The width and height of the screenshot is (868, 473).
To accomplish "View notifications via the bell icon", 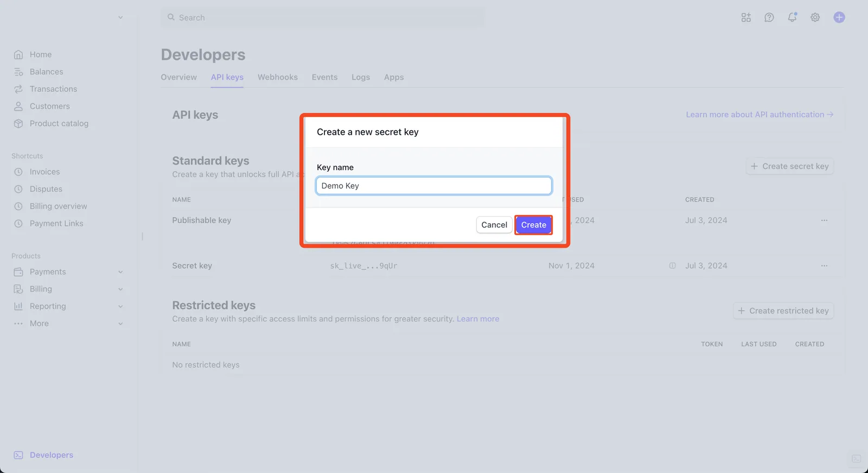I will point(792,17).
